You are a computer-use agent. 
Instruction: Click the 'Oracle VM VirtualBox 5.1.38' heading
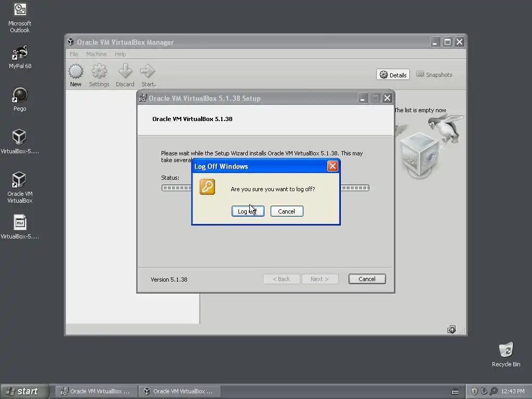[x=192, y=119]
